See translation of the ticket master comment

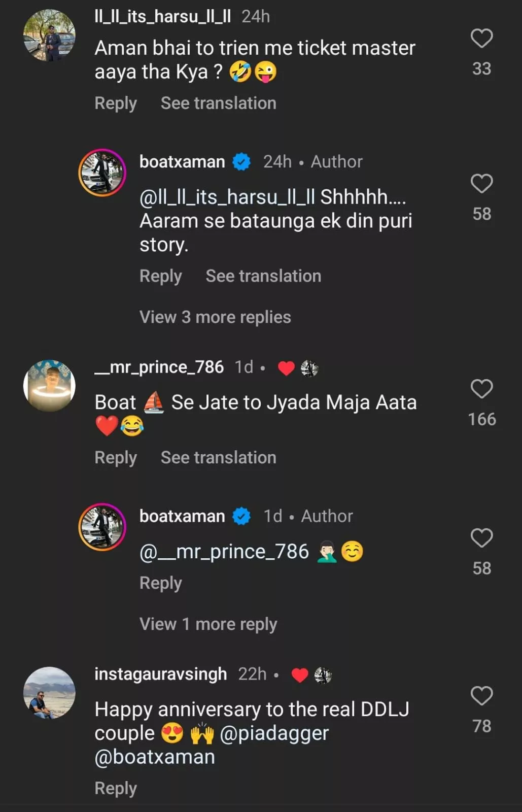(x=218, y=103)
